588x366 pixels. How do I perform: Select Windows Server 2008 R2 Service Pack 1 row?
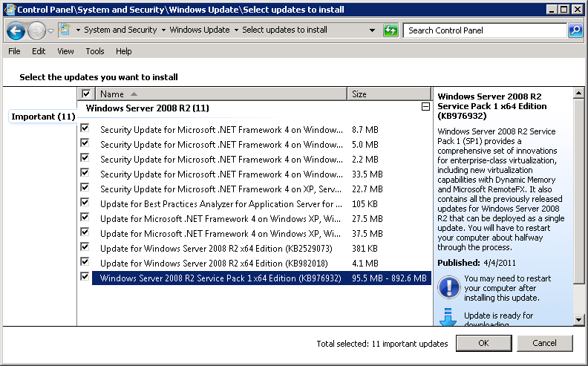click(x=261, y=278)
